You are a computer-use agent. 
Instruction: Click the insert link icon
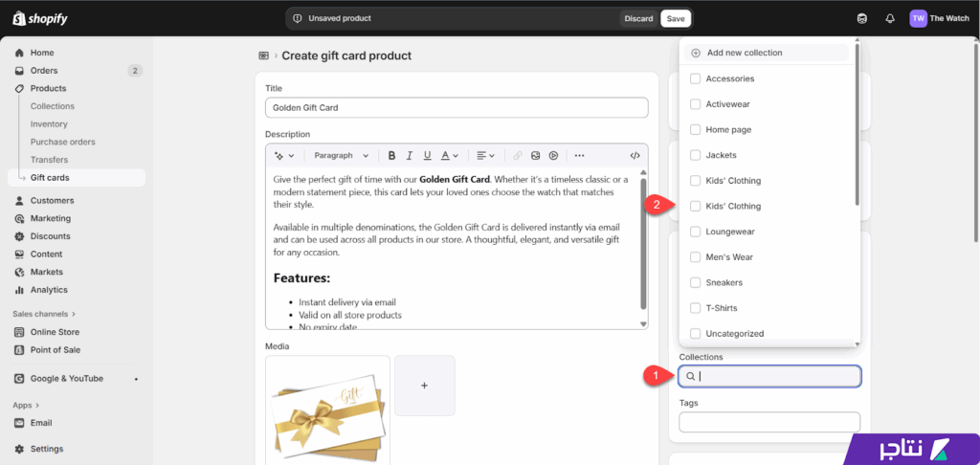518,156
